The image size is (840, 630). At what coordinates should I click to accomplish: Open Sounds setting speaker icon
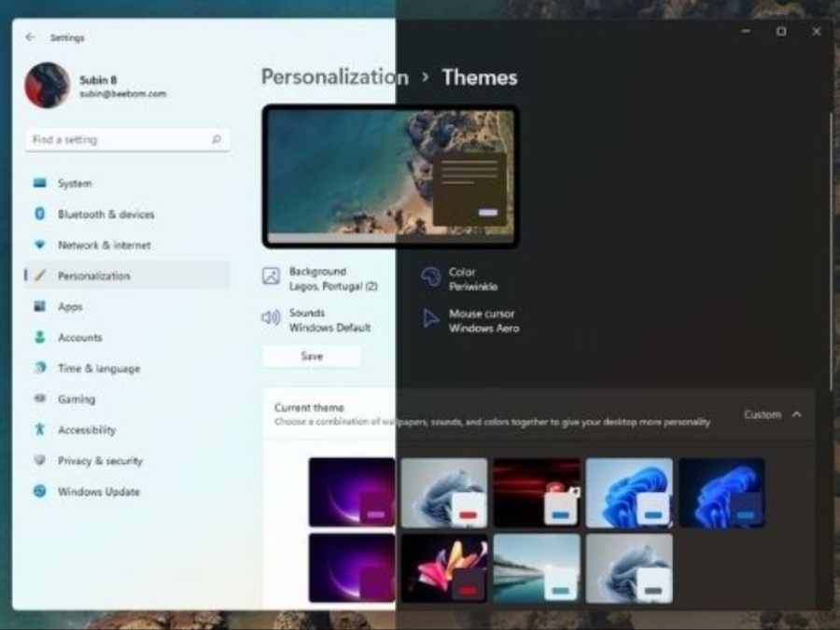(x=271, y=318)
